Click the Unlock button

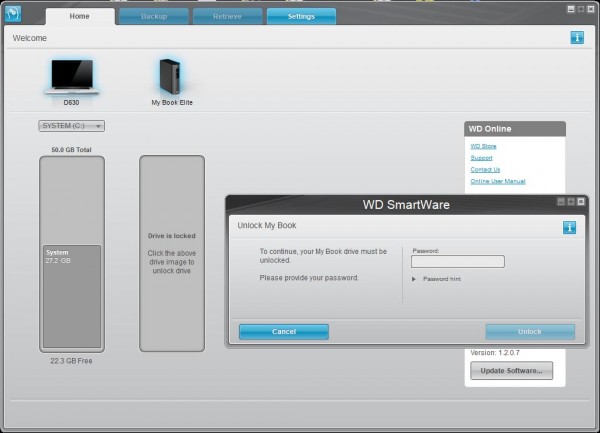point(530,332)
